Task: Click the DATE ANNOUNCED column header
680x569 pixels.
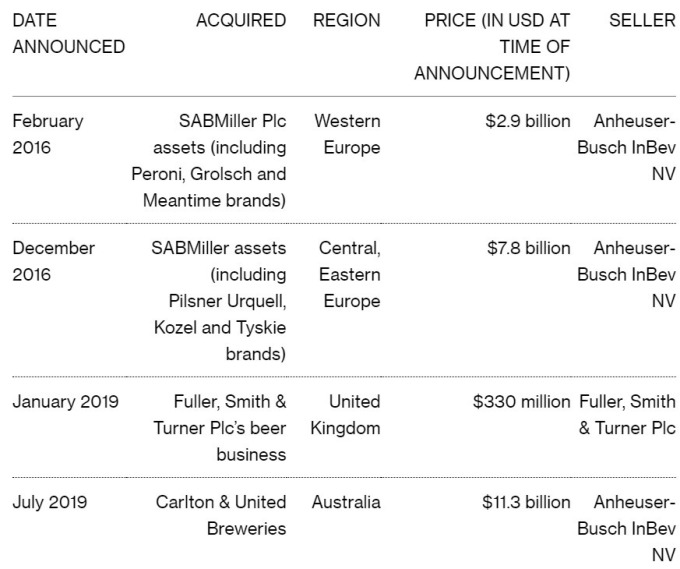Action: pos(69,33)
